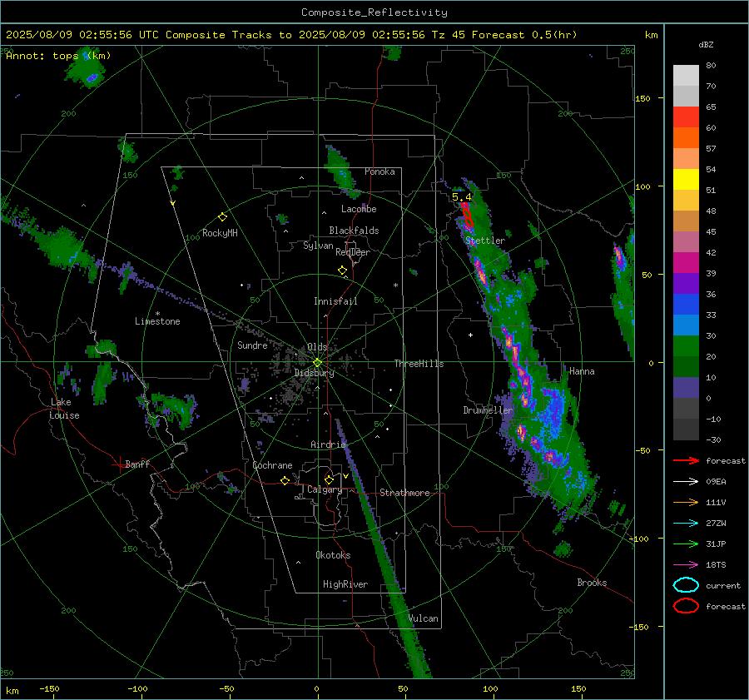749x700 pixels.
Task: Click the Hanna city label
Action: pos(582,372)
